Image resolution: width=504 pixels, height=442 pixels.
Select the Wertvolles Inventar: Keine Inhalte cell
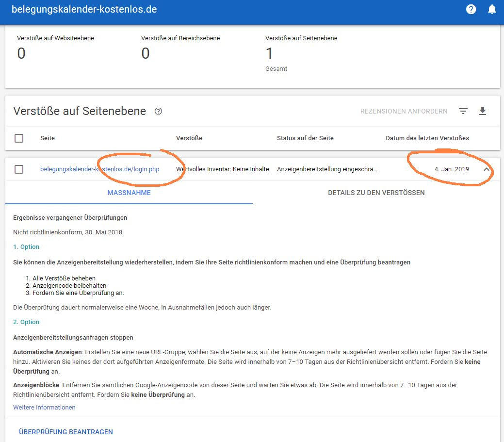point(223,169)
